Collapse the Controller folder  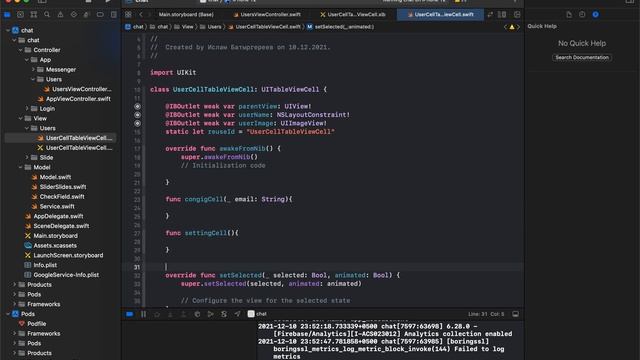point(20,50)
